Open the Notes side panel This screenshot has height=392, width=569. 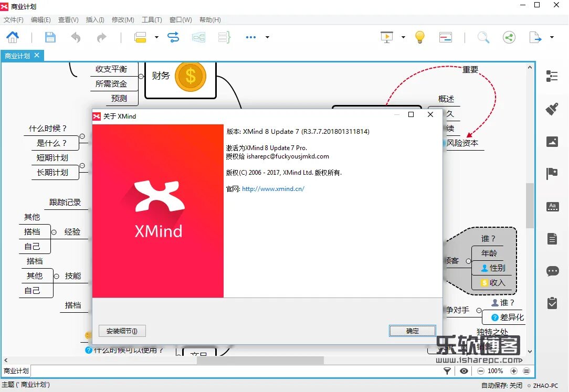(x=552, y=239)
